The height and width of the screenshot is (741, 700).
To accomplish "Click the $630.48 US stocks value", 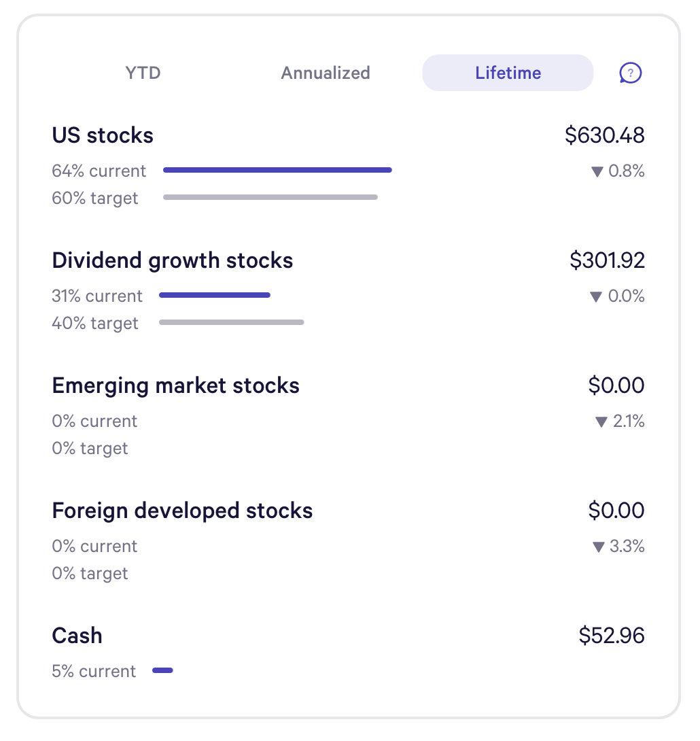I will pos(604,135).
